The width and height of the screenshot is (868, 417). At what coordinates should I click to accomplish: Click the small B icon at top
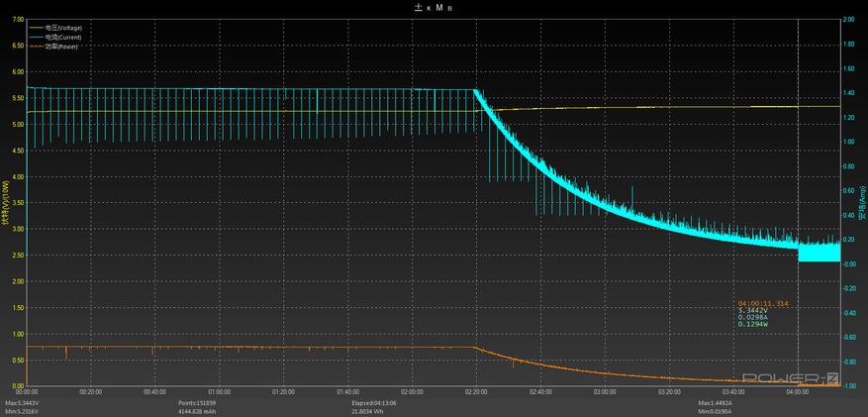point(450,8)
